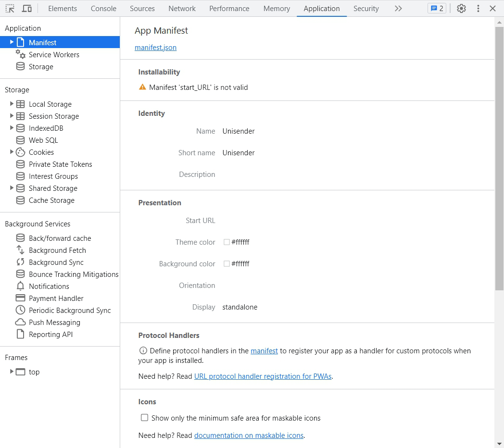Click the 'Unisender' Short name value
Viewport: 504px width, 448px height.
tap(239, 153)
